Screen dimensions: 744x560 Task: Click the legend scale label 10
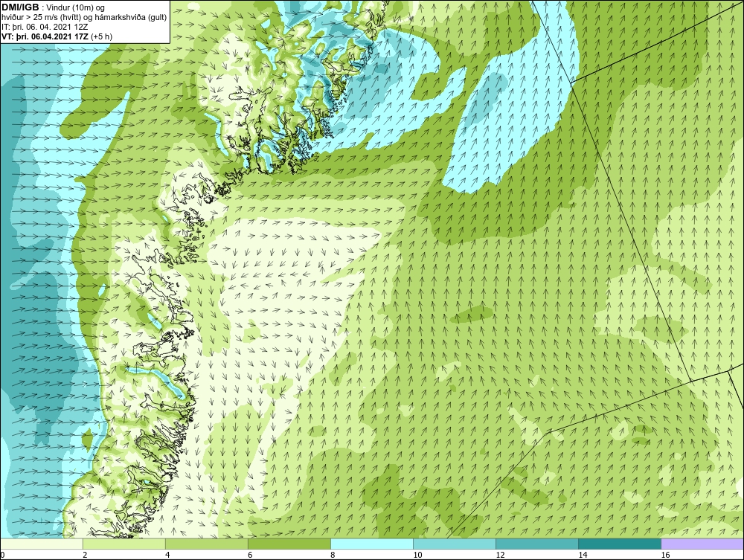[417, 555]
